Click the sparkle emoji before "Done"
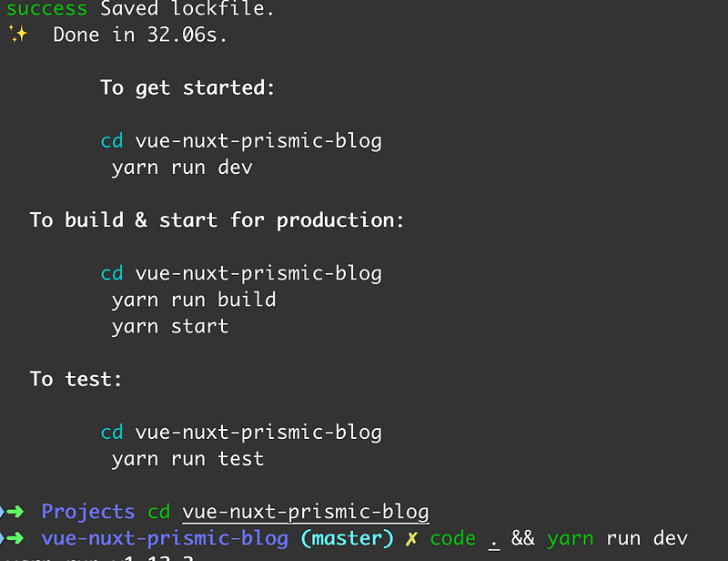 tap(17, 35)
